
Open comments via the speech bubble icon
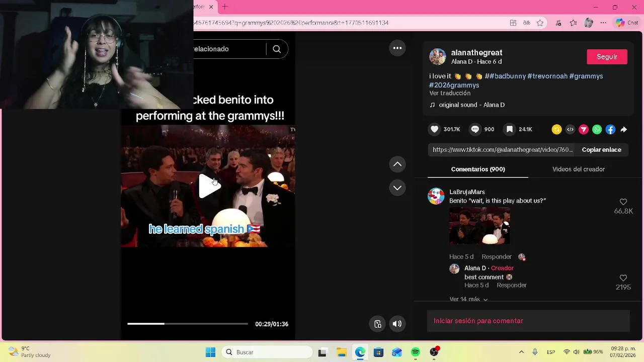475,129
